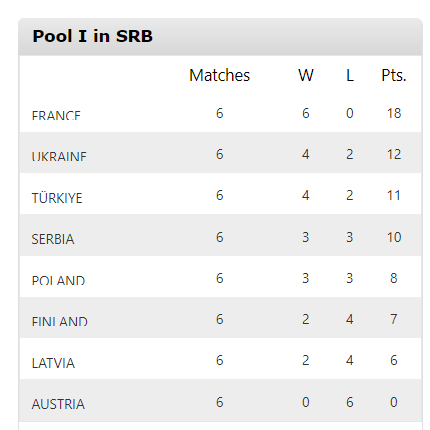Click Türkiye's 11 points value
Screen dimensions: 430x430
coord(394,195)
